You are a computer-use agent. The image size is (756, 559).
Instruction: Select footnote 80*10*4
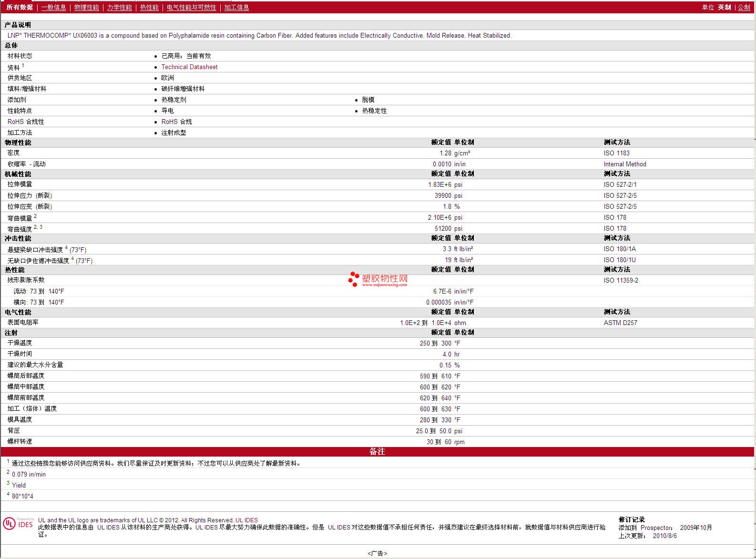click(x=22, y=497)
